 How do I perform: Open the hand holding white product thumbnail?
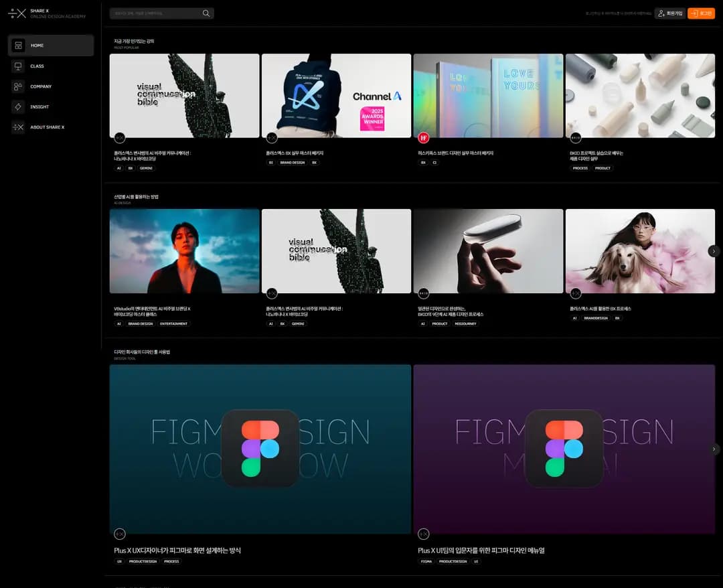coord(488,251)
